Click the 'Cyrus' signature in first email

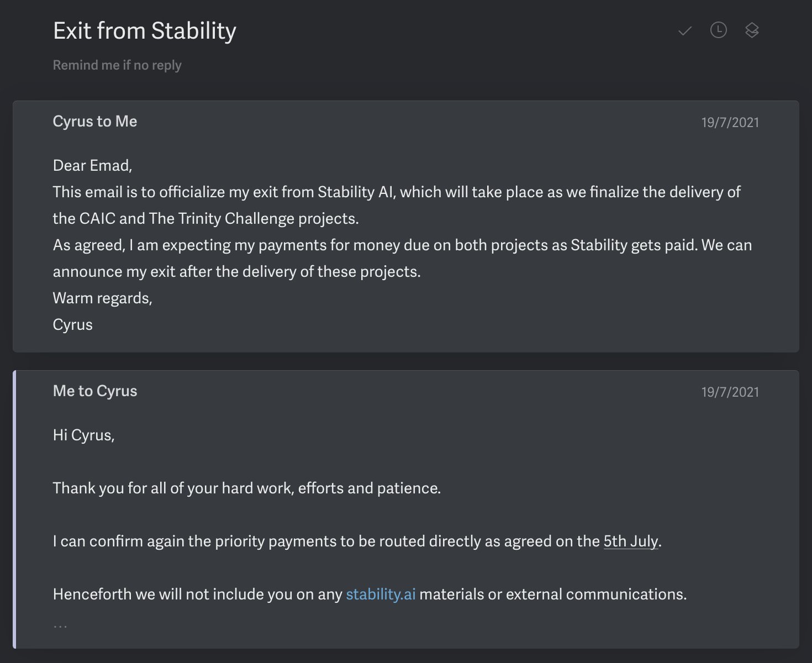click(x=72, y=324)
